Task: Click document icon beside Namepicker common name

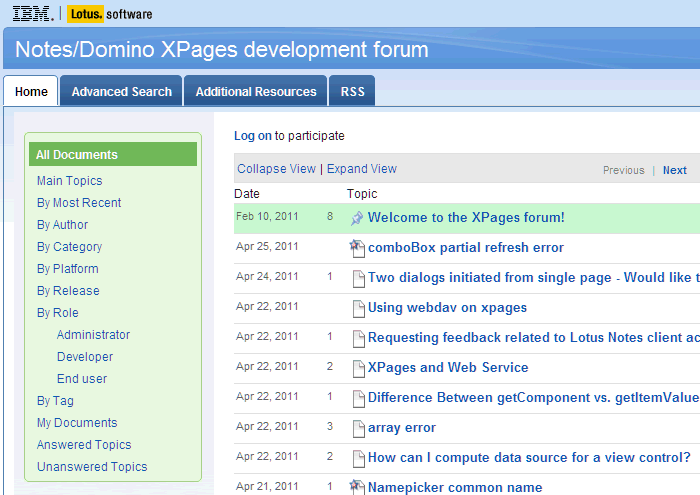Action: pos(357,487)
